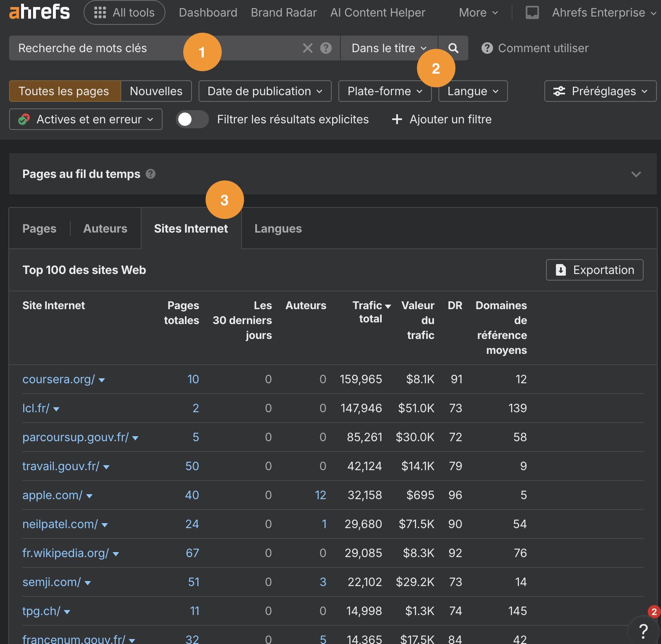The width and height of the screenshot is (661, 644).
Task: Open lcl.fr/ site link
Action: coord(36,408)
